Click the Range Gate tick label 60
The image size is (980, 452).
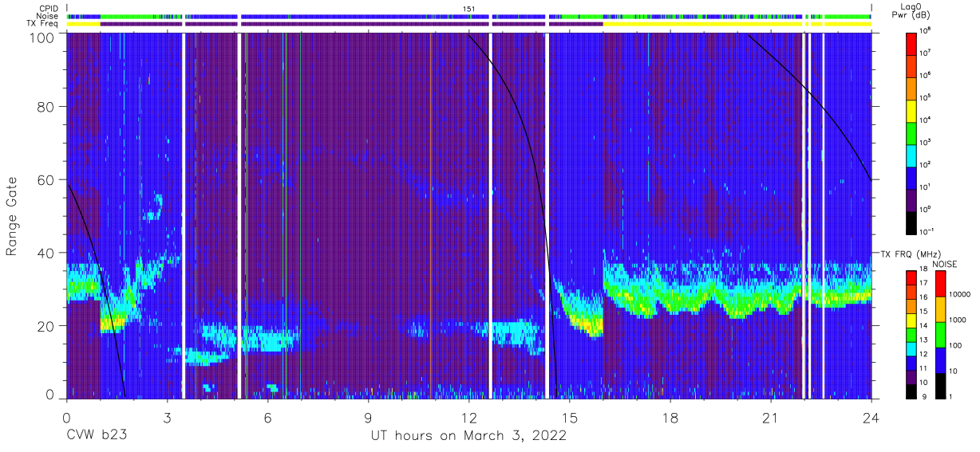pyautogui.click(x=46, y=179)
